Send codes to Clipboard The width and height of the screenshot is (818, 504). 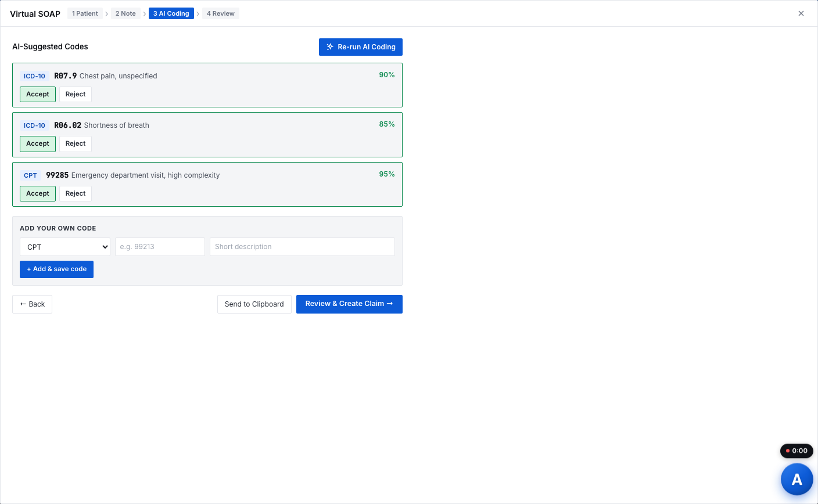tap(254, 304)
